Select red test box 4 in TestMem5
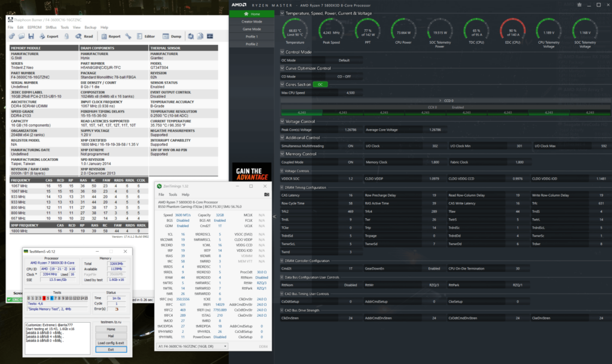Viewport: 612px width, 364px height. pyautogui.click(x=44, y=298)
